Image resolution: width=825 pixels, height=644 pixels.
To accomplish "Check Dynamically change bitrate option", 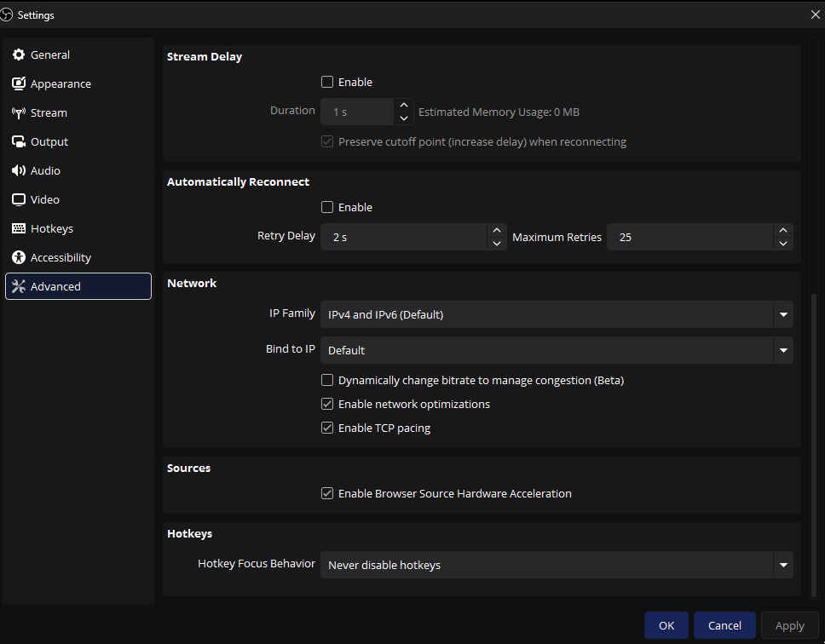I will click(327, 380).
